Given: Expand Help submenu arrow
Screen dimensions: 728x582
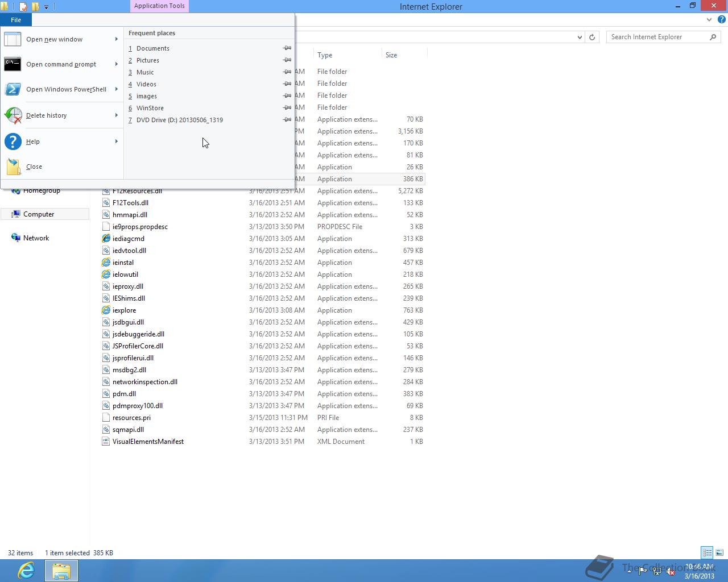Looking at the screenshot, I should 117,142.
